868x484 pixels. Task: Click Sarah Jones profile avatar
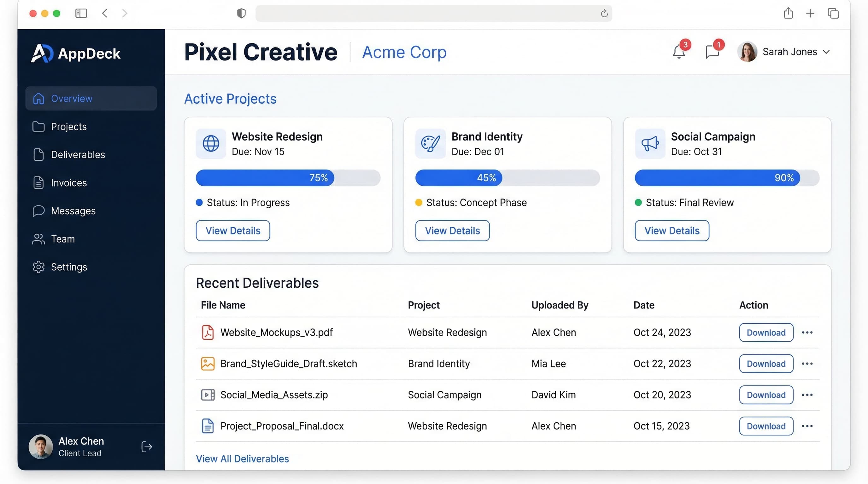(x=747, y=51)
